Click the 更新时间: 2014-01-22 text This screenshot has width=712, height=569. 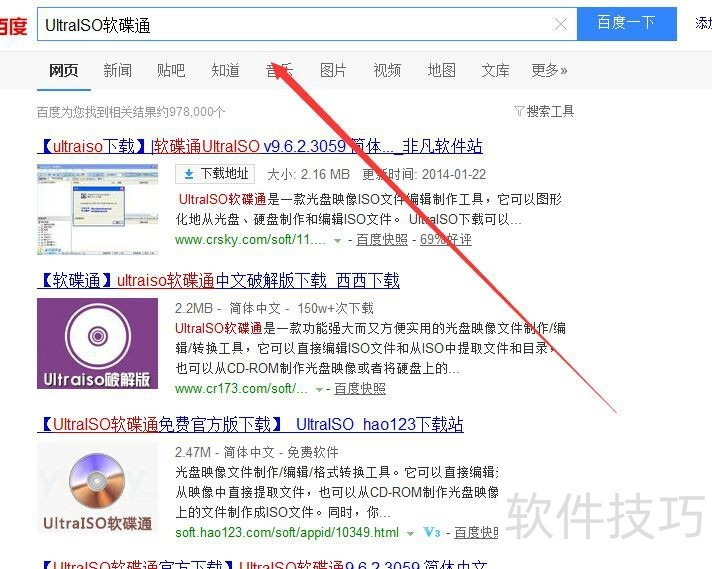coord(424,174)
